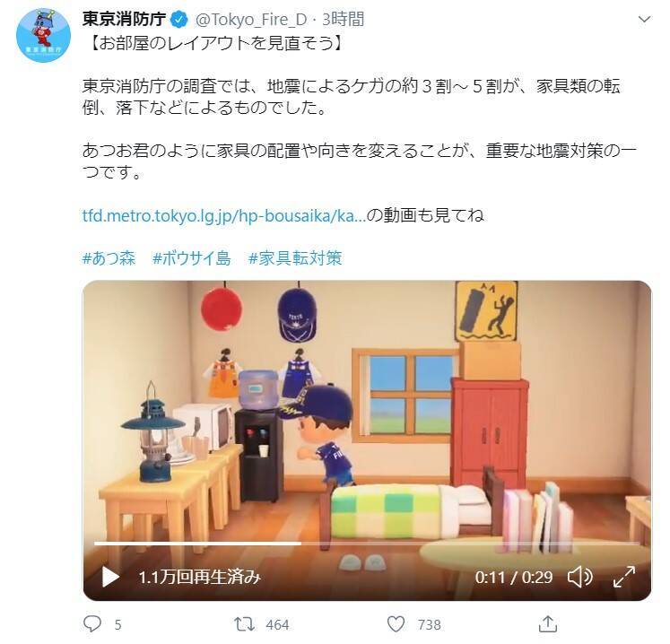Mute the video using speaker icon
This screenshot has height=644, width=670.
click(x=579, y=577)
